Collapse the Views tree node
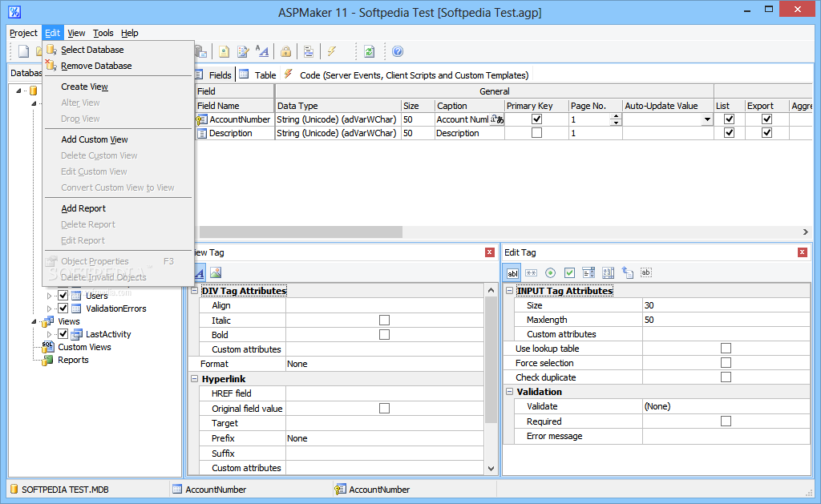The height and width of the screenshot is (504, 821). pyautogui.click(x=34, y=321)
